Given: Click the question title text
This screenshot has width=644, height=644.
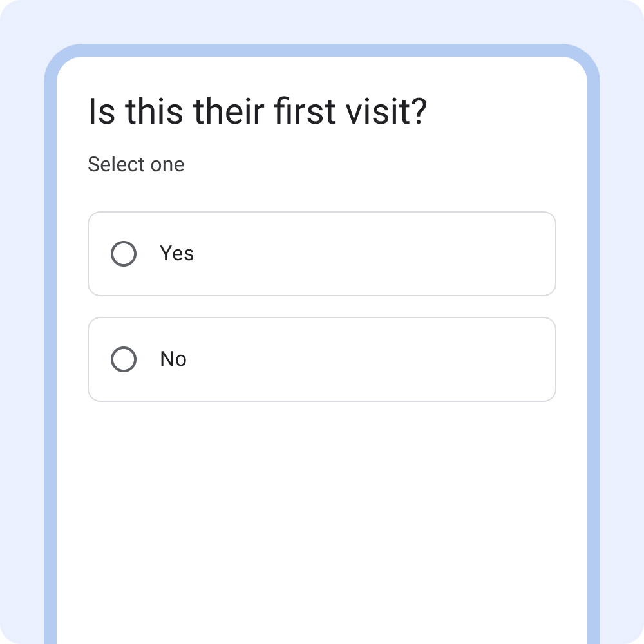Looking at the screenshot, I should 258,111.
